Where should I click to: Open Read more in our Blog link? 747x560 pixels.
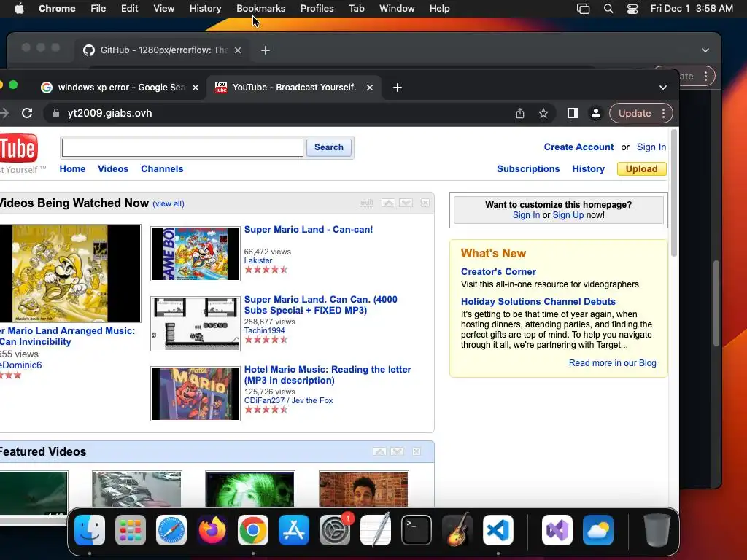612,363
